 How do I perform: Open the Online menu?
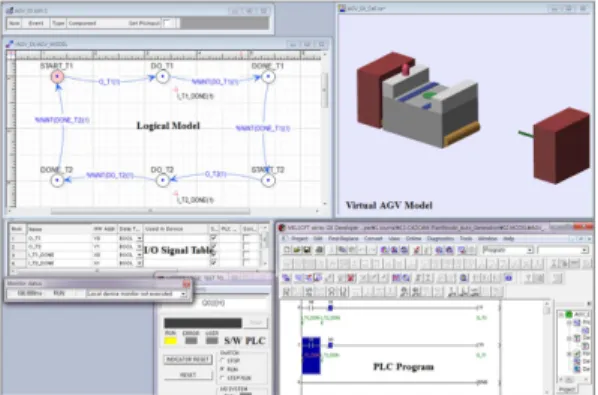413,239
